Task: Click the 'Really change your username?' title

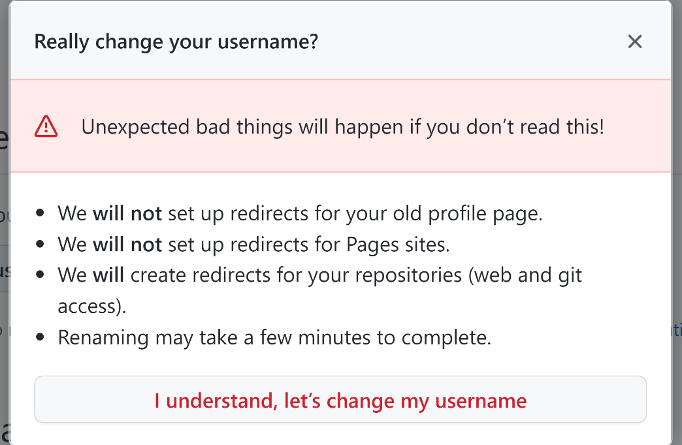Action: coord(176,42)
